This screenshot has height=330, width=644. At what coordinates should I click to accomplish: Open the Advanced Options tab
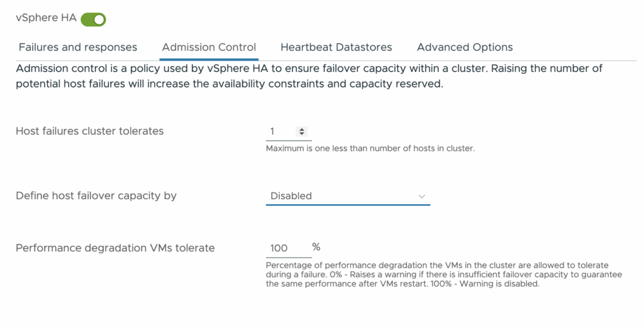tap(465, 47)
